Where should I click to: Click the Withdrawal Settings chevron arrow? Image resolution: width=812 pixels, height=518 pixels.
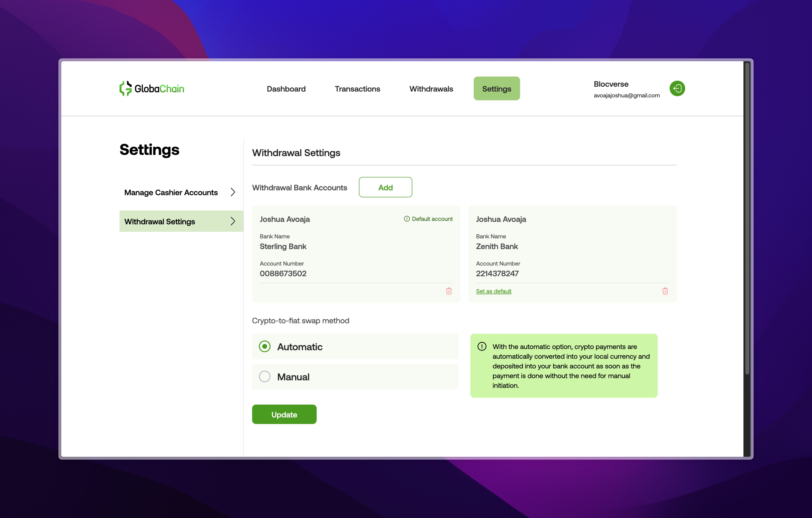coord(233,221)
